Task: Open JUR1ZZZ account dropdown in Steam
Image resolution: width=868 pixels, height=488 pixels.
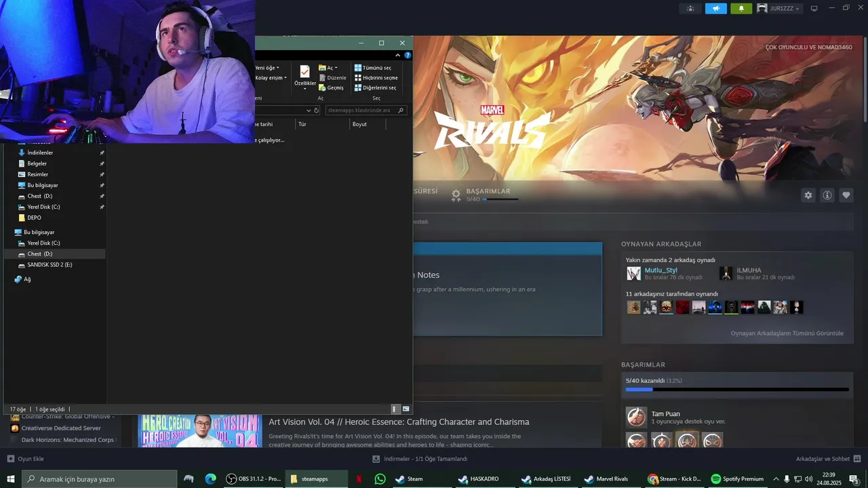Action: tap(779, 8)
